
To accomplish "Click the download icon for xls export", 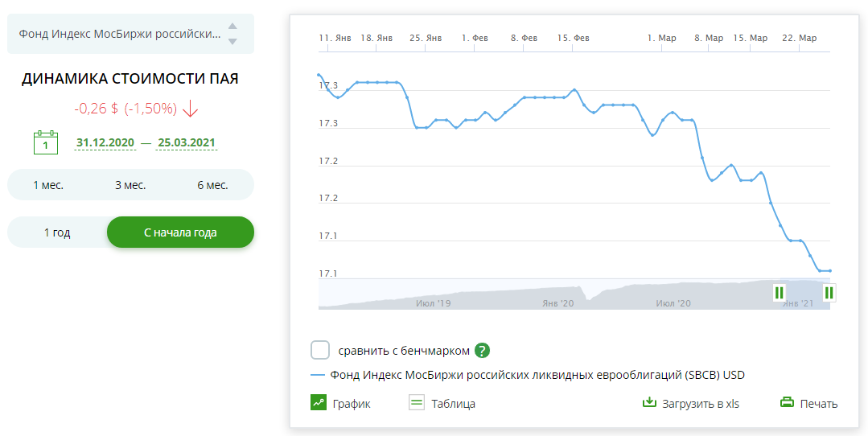I will pos(649,402).
